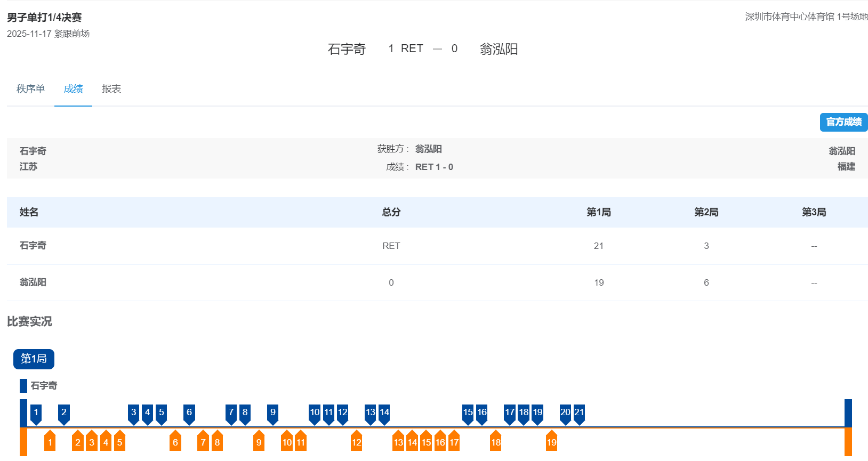Click the 官方成绩 button
Screen dimensions: 868x461
[843, 122]
